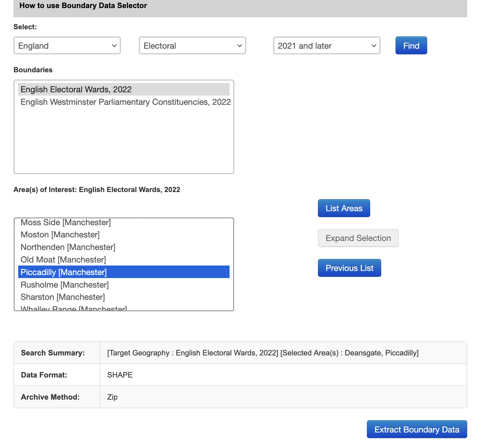Select Moston [Manchester] from the list

[60, 235]
